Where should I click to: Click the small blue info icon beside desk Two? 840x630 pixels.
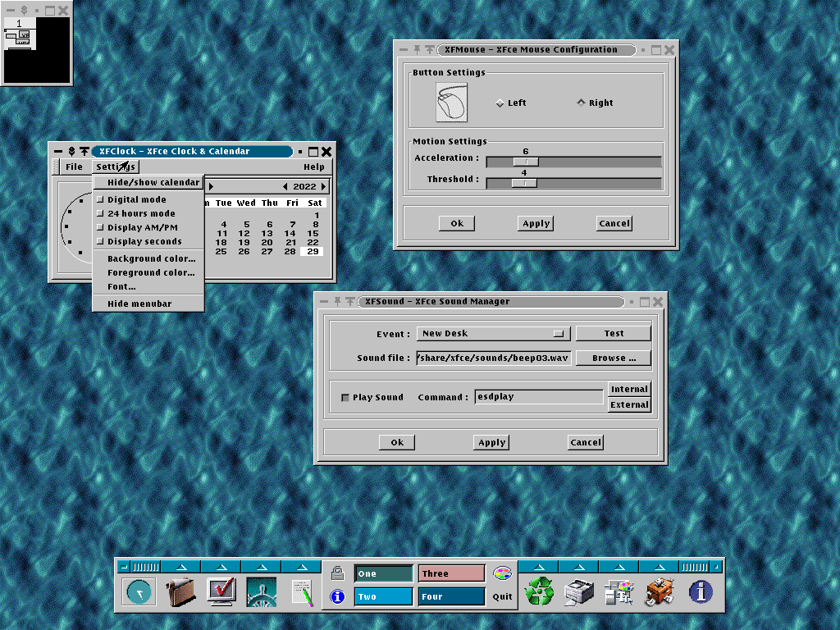coord(337,596)
